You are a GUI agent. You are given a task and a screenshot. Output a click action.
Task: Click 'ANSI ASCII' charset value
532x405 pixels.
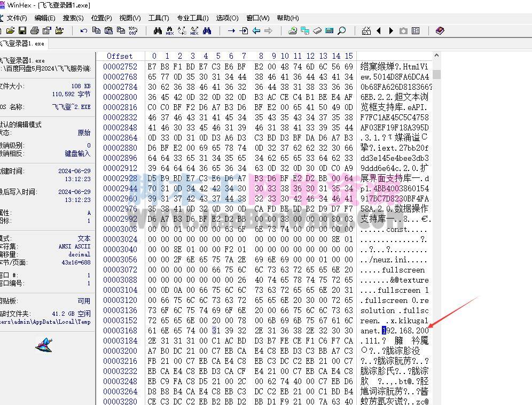pyautogui.click(x=74, y=246)
